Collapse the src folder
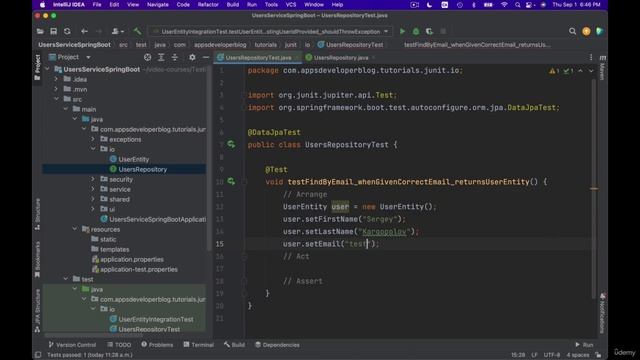 pyautogui.click(x=56, y=99)
